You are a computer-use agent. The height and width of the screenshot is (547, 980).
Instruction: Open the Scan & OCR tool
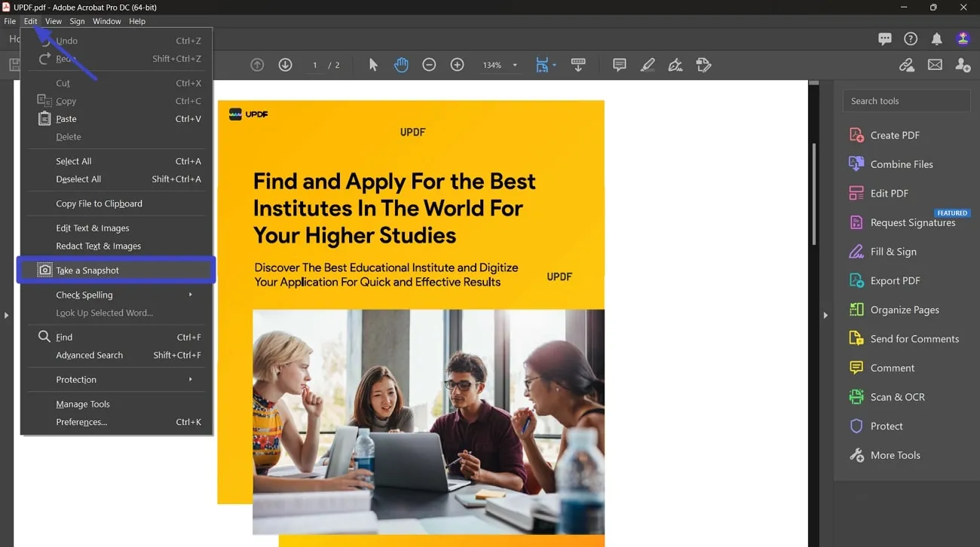coord(898,397)
